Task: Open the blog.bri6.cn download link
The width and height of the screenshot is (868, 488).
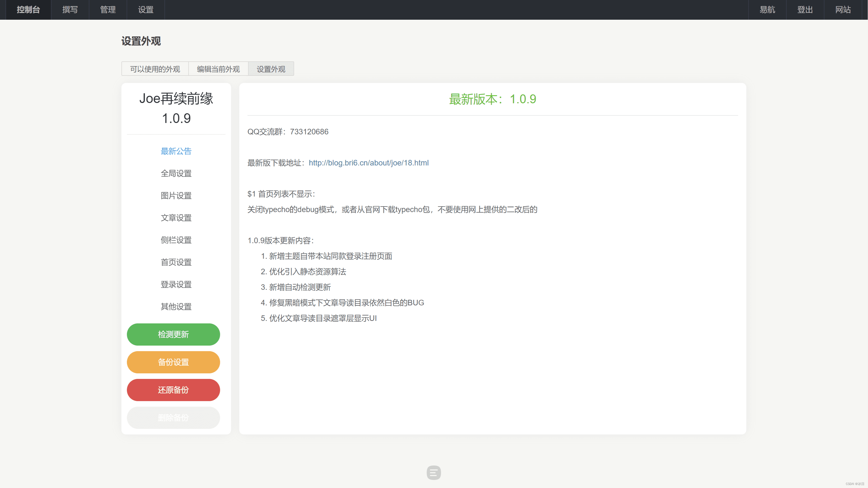Action: click(369, 163)
